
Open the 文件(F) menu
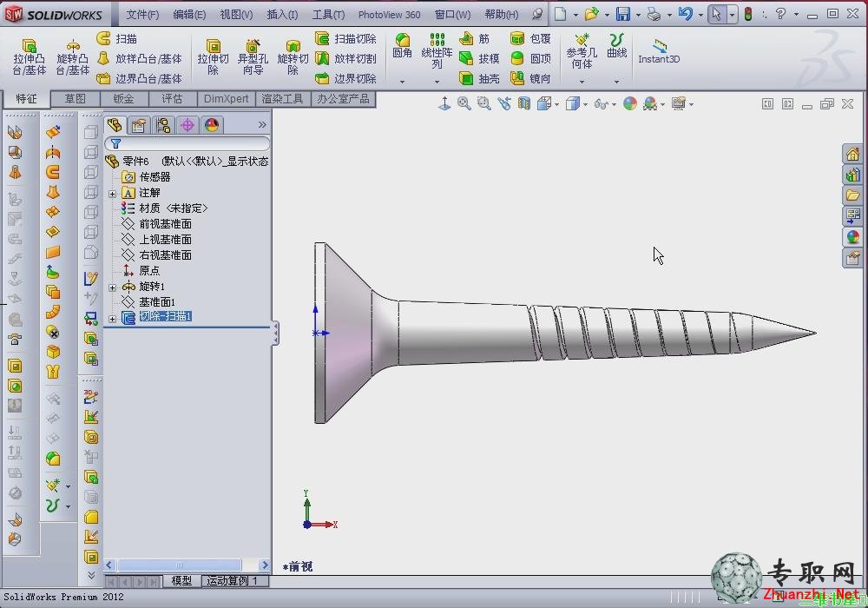(142, 15)
